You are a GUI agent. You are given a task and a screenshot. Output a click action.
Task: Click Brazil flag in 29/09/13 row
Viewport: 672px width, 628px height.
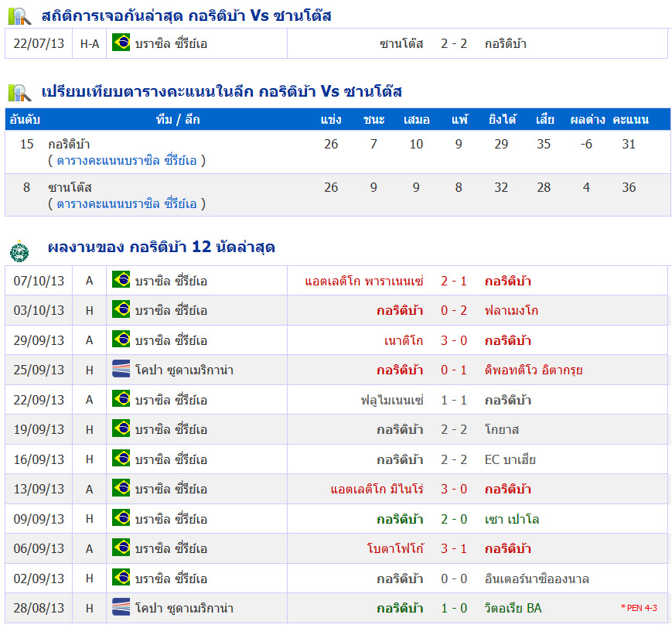(x=121, y=339)
